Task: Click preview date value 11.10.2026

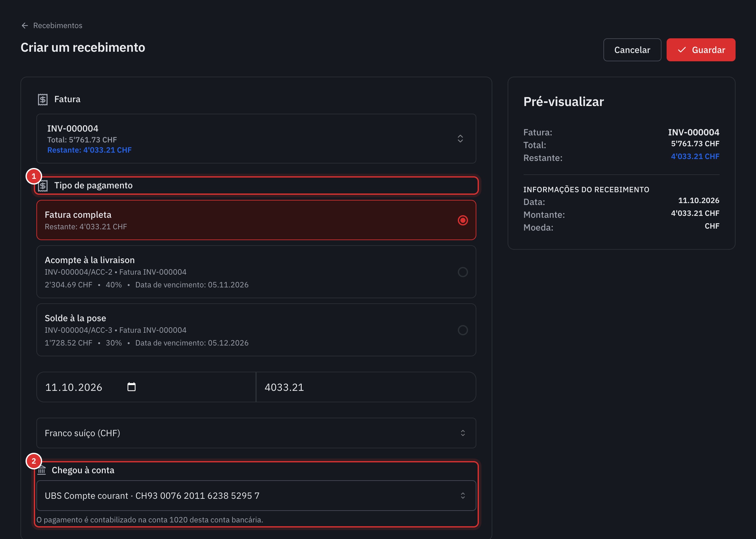Action: (699, 201)
